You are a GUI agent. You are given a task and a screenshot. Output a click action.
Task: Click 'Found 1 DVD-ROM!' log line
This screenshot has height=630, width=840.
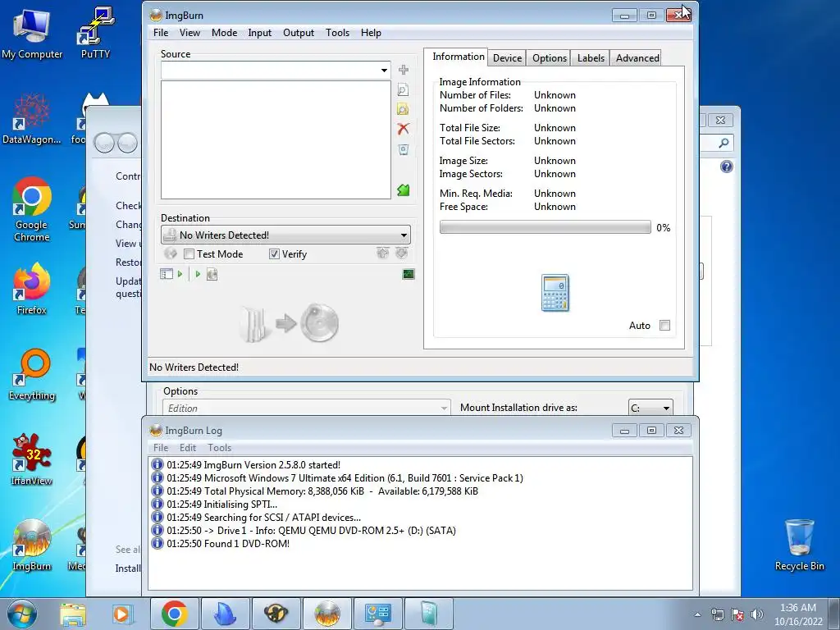tap(228, 543)
